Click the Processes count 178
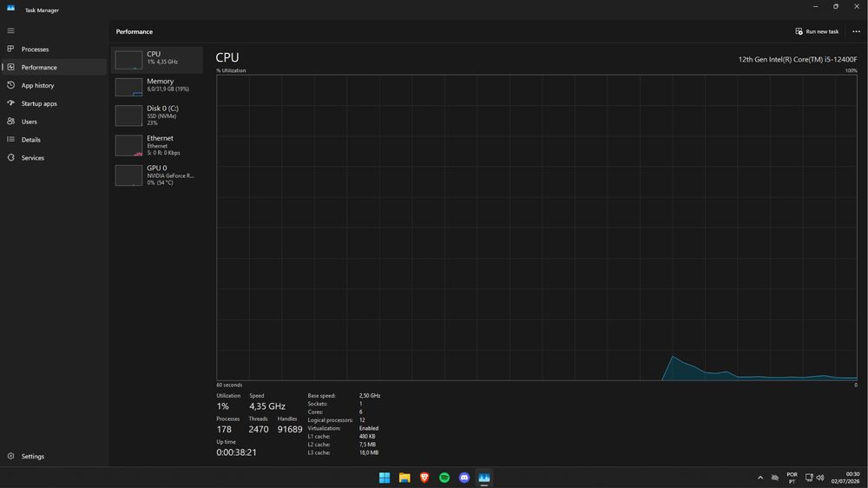The width and height of the screenshot is (868, 488). click(224, 429)
